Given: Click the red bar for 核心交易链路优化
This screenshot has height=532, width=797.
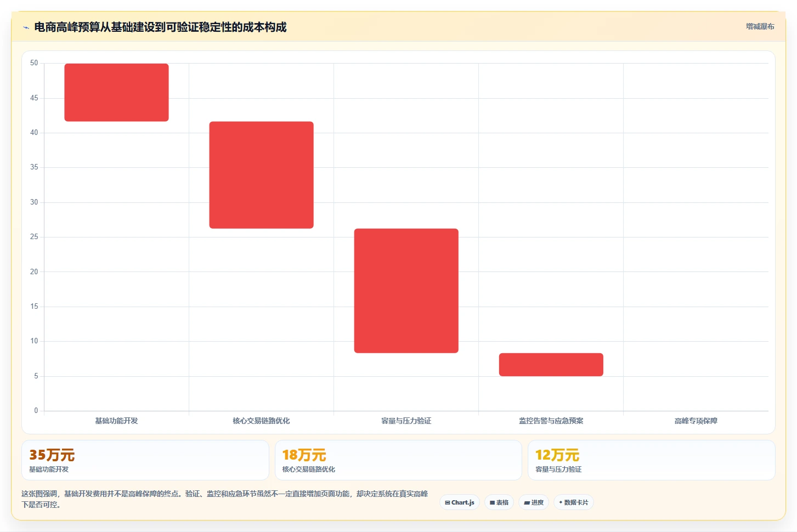Looking at the screenshot, I should click(x=261, y=175).
